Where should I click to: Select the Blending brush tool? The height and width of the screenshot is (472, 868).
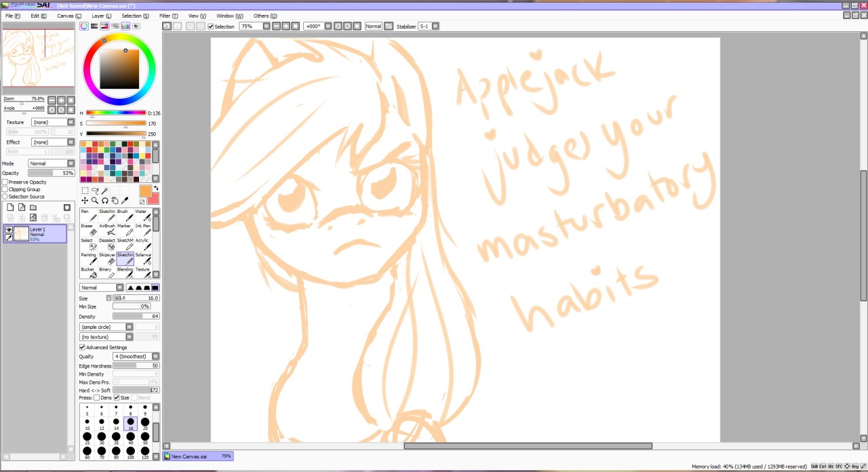[x=125, y=273]
